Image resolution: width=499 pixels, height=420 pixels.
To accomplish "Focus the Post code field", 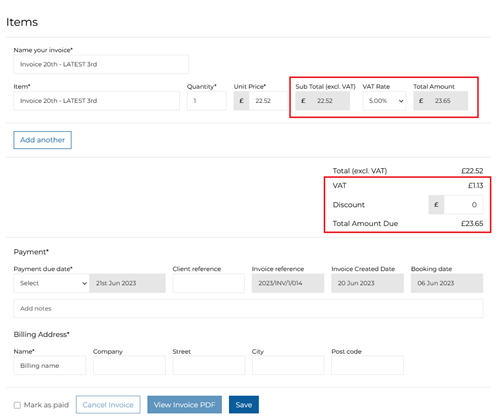I will (x=367, y=365).
